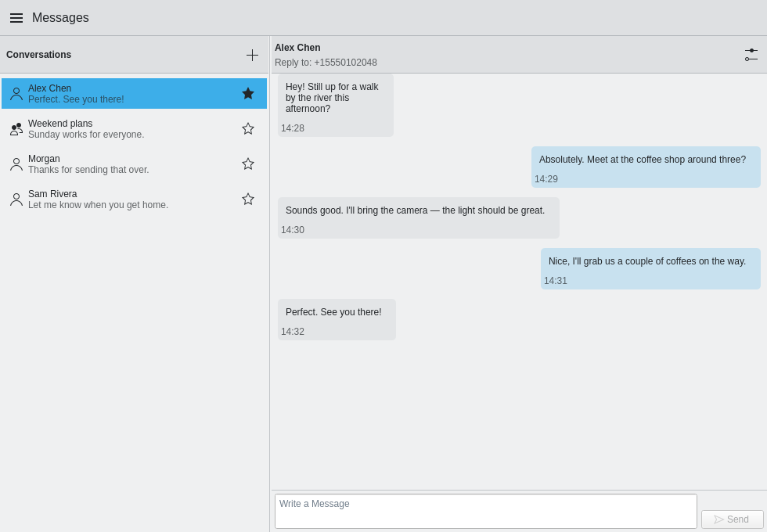The height and width of the screenshot is (532, 767).
Task: Click Sam Rivera contact avatar icon
Action: [x=16, y=199]
